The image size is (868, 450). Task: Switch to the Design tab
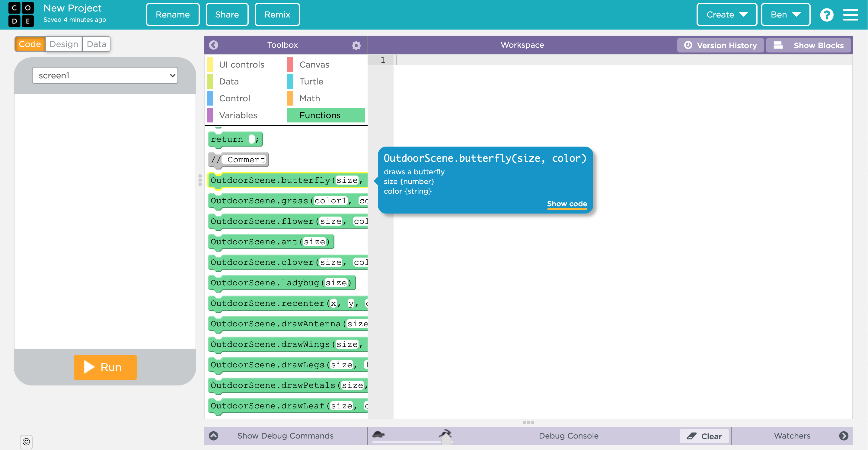pyautogui.click(x=64, y=44)
